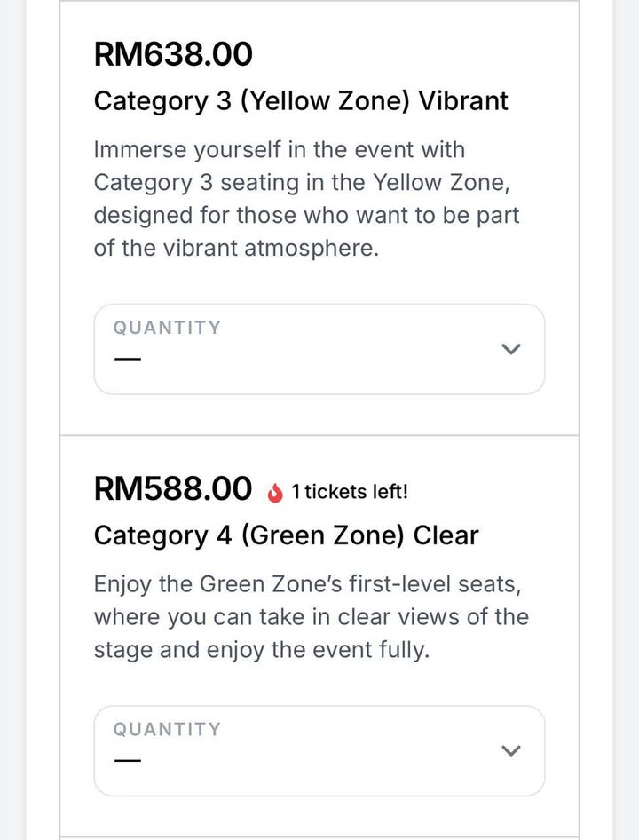Image resolution: width=639 pixels, height=840 pixels.
Task: Select the Category 3 (Yellow Zone) Vibrant title
Action: [x=301, y=100]
